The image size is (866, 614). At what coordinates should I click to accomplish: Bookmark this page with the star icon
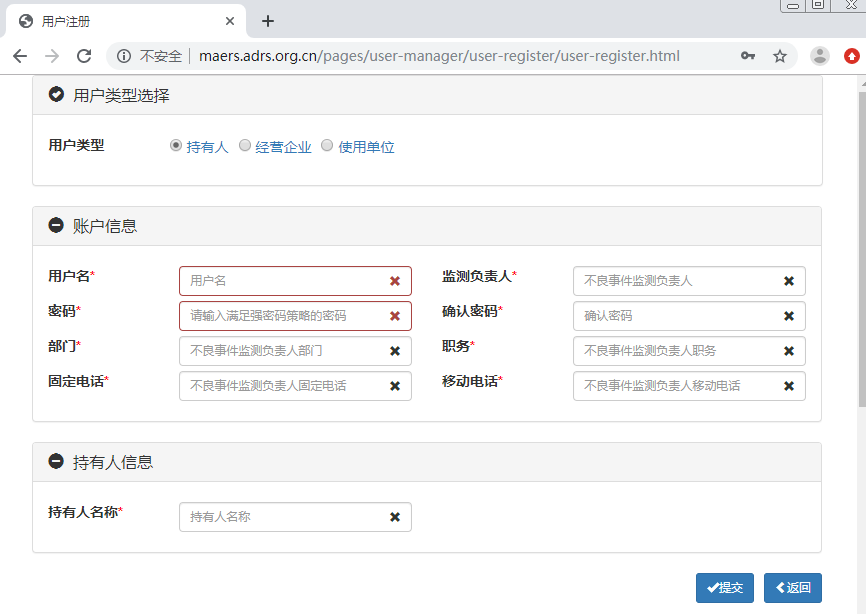(780, 56)
